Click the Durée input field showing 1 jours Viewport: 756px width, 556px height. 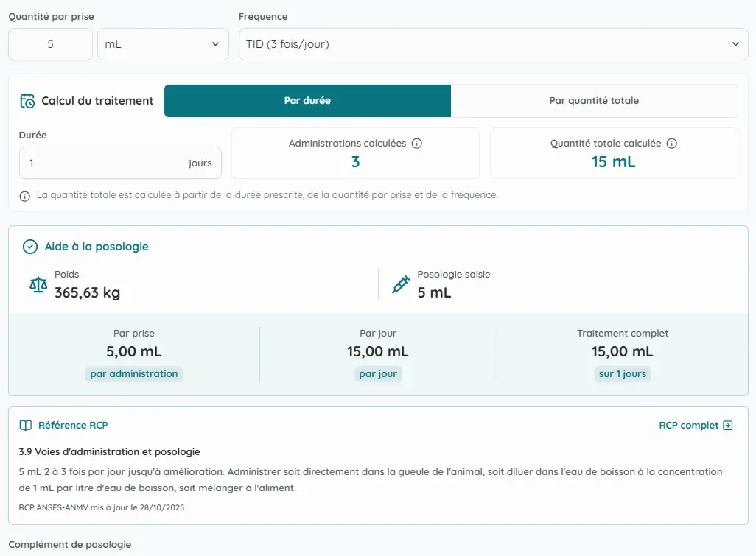click(x=120, y=163)
